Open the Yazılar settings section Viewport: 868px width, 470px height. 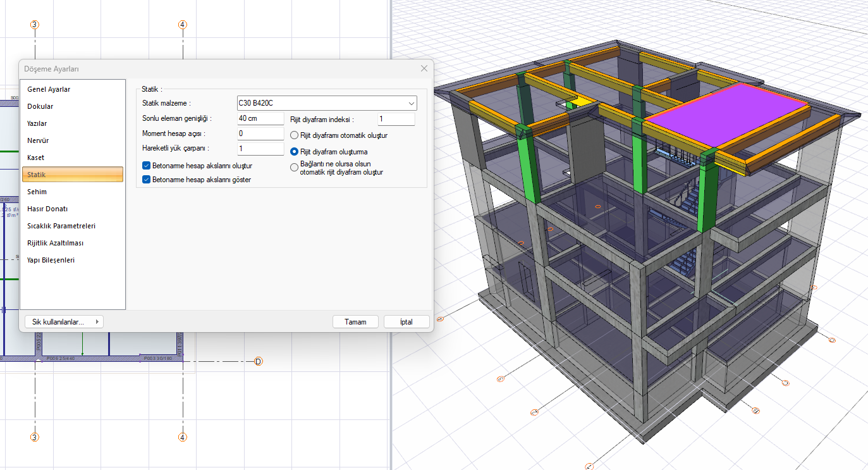pyautogui.click(x=72, y=123)
